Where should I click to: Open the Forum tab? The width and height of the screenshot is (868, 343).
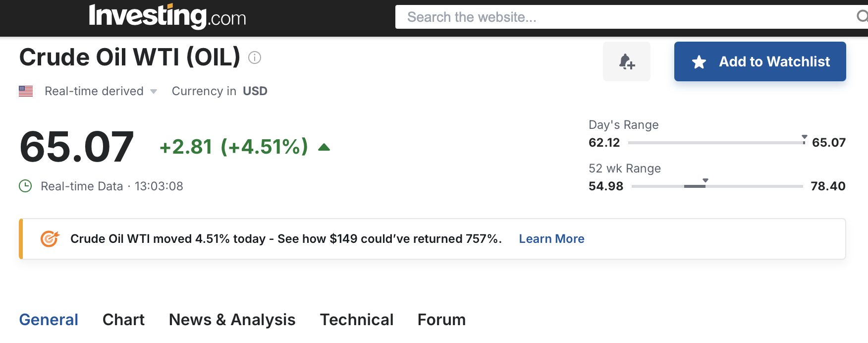441,320
